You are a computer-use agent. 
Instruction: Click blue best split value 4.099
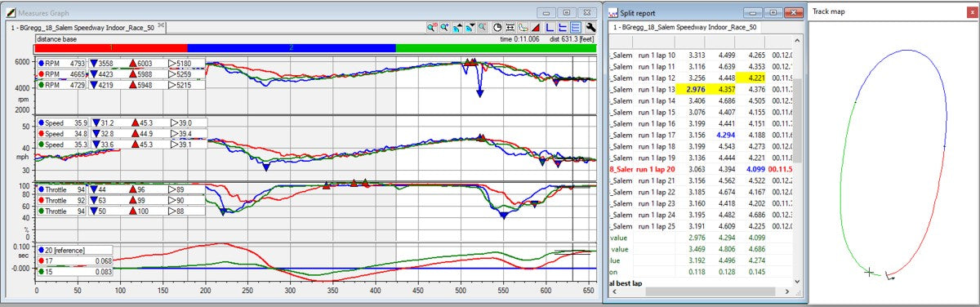(756, 169)
